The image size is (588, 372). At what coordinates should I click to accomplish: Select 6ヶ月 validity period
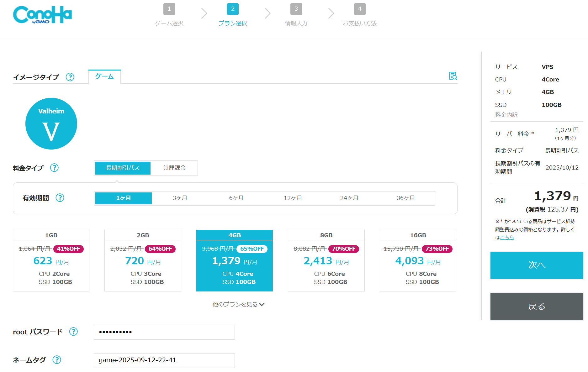tap(236, 198)
